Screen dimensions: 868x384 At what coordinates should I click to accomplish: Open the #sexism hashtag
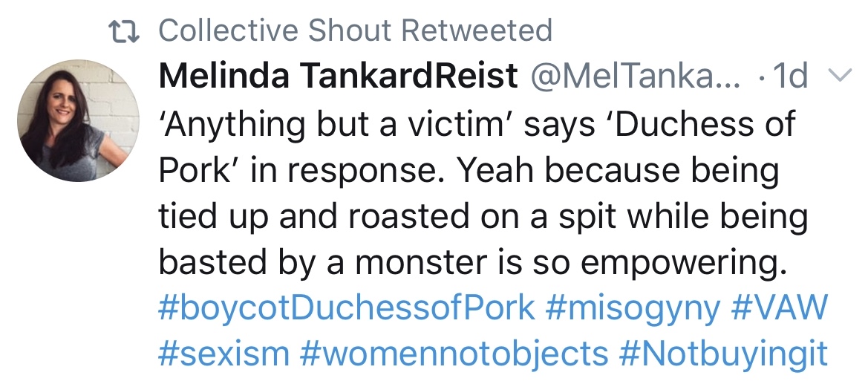[x=223, y=354]
